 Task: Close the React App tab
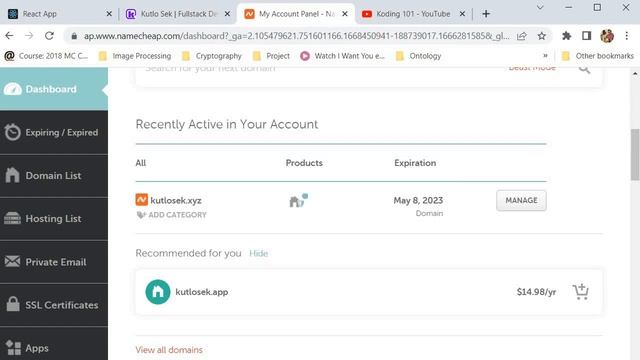click(109, 14)
